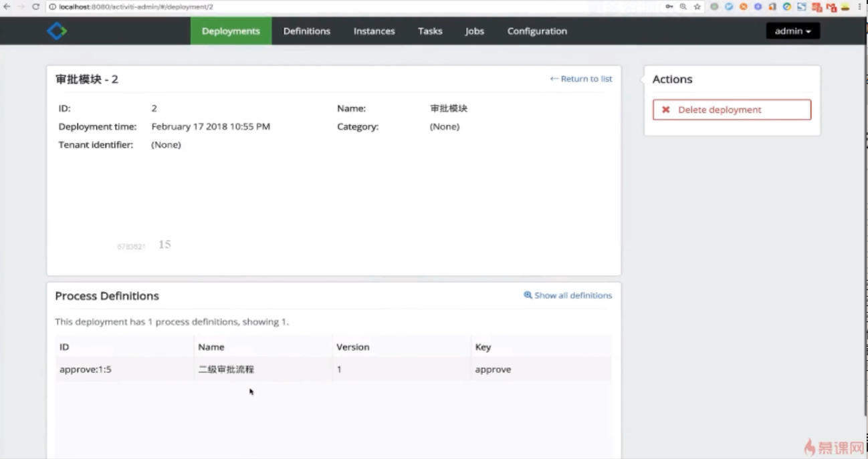Click the browser back arrow

click(x=7, y=7)
